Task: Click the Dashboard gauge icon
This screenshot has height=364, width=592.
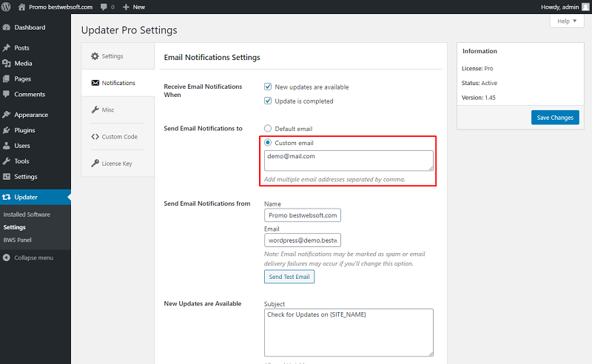Action: click(7, 27)
